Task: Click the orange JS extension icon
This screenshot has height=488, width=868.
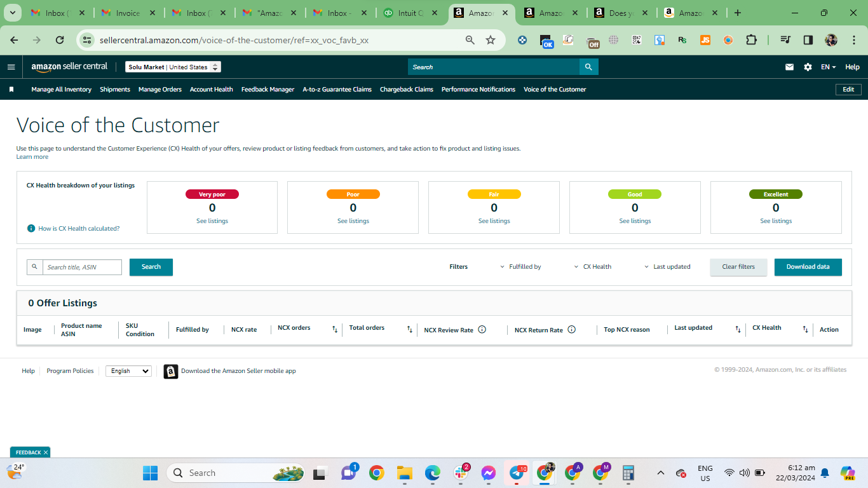Action: [705, 40]
